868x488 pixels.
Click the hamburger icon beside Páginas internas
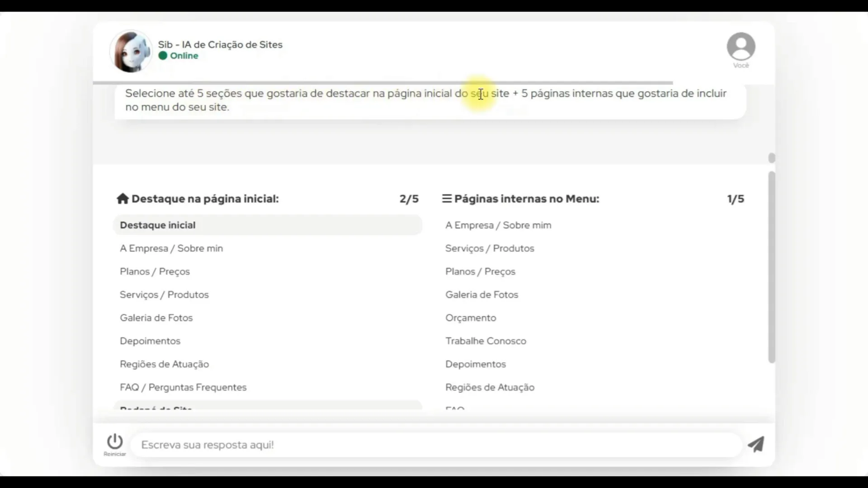pyautogui.click(x=447, y=199)
